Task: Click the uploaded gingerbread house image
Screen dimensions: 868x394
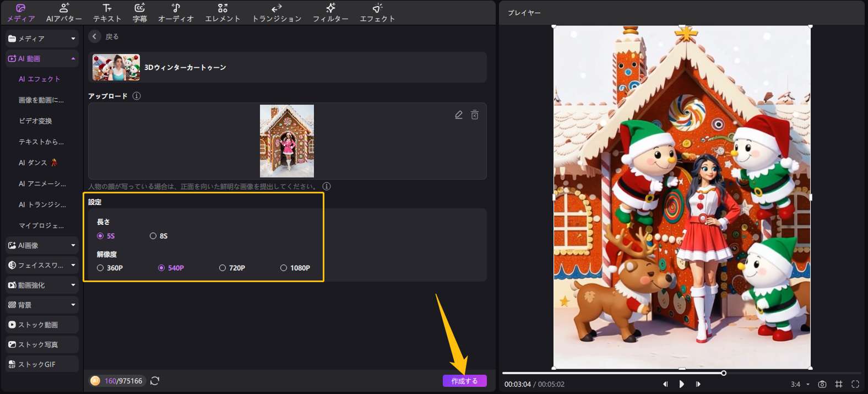Action: point(287,141)
